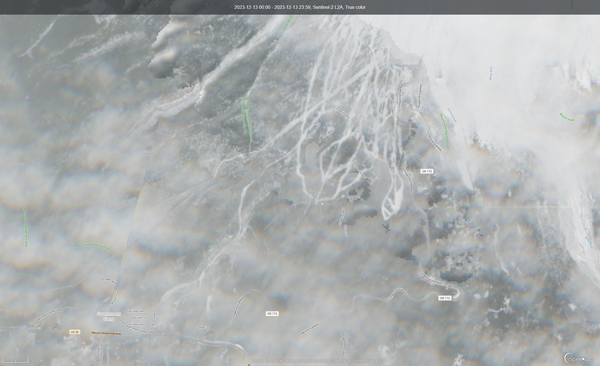Screen dimensions: 600x366
Task: Click the green label touching the top caption bar
Action: [x=287, y=23]
